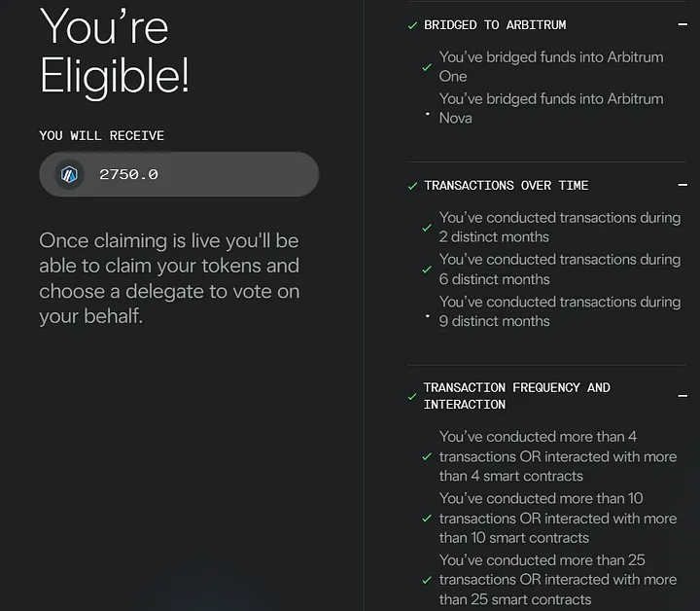
Task: Click checkmark beside Transaction Frequency and Interaction
Action: 412,396
